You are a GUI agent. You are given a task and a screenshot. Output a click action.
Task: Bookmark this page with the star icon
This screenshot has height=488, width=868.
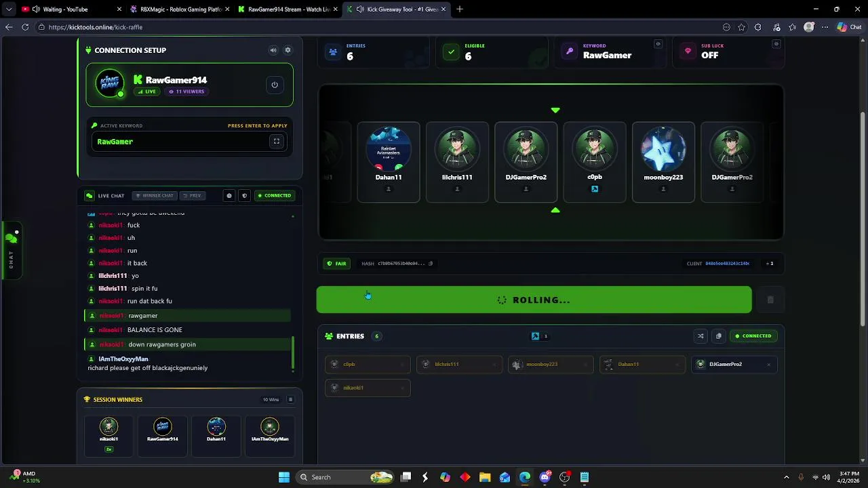[x=742, y=27]
